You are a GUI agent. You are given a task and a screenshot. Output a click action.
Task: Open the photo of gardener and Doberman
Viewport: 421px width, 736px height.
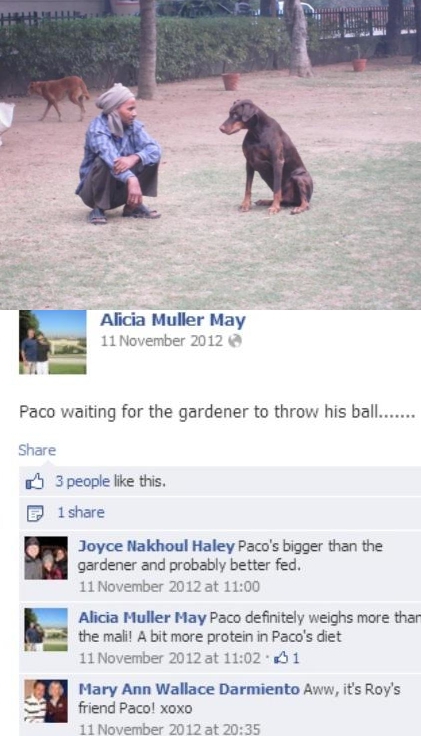pos(210,154)
